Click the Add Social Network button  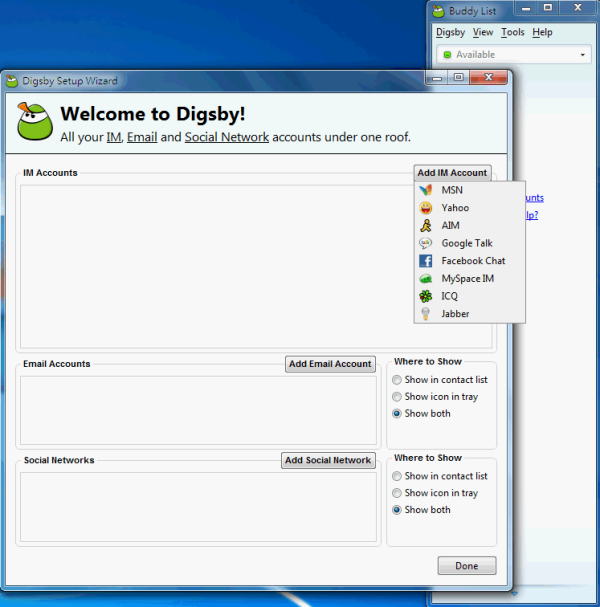(x=328, y=460)
